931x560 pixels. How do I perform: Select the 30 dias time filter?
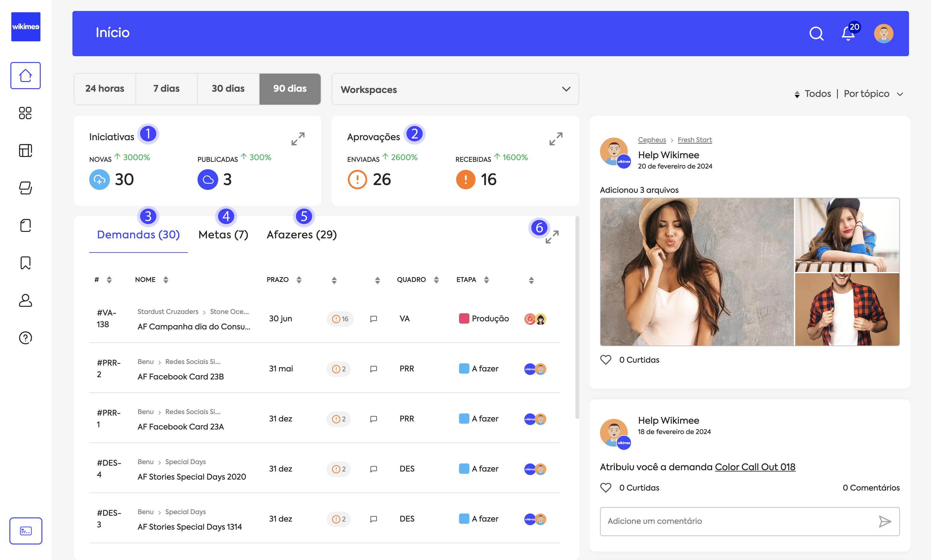click(x=228, y=89)
